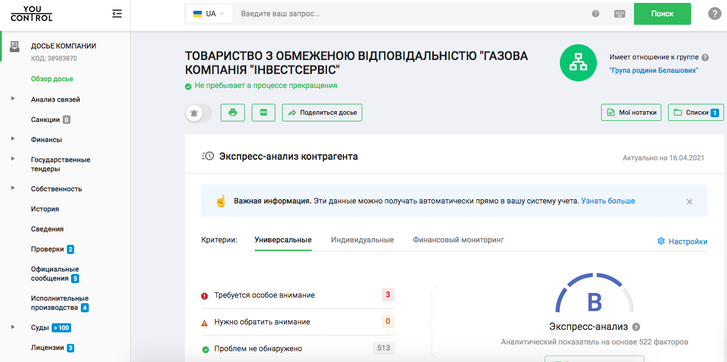Switch to Финансовый мониторинг tab

coord(459,240)
